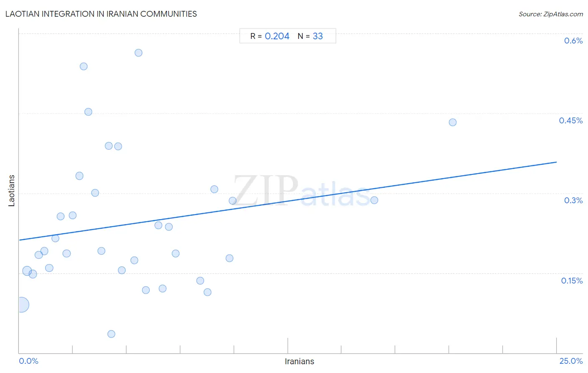Image resolution: width=588 pixels, height=373 pixels.
Task: Click the R = 0.204 correlation value
Action: pos(270,36)
